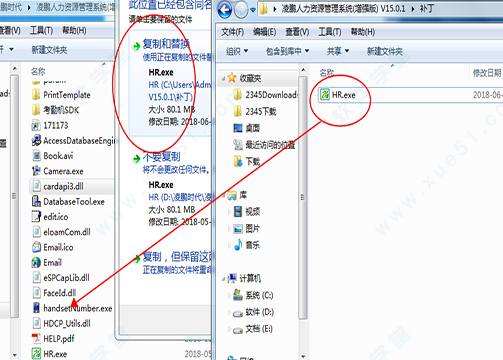
Task: Open the 共享 dropdown
Action: tap(338, 51)
